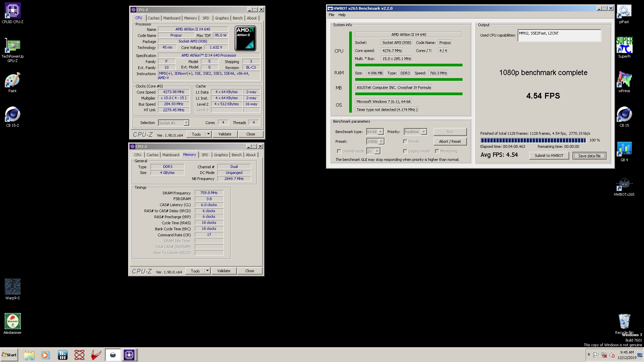The image size is (644, 362).
Task: Switch to Caches tab in upper CPU-Z
Action: coord(154,18)
